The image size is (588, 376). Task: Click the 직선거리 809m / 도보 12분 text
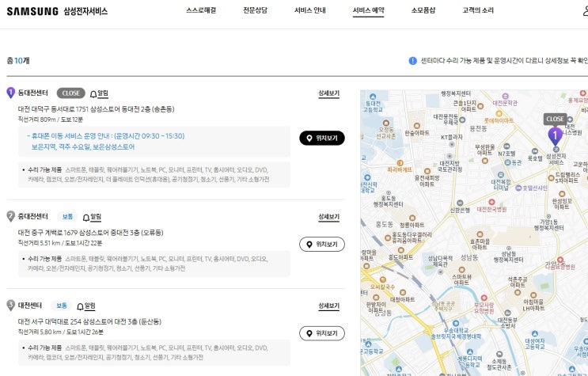click(x=50, y=120)
